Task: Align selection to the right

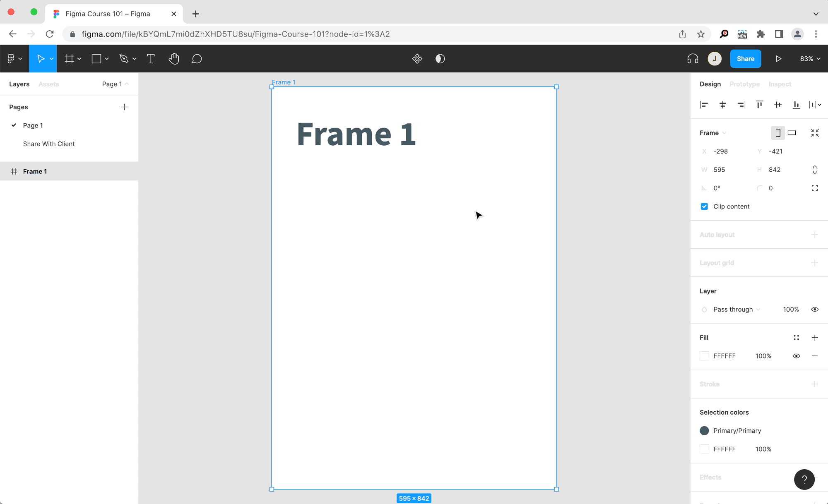Action: click(741, 105)
